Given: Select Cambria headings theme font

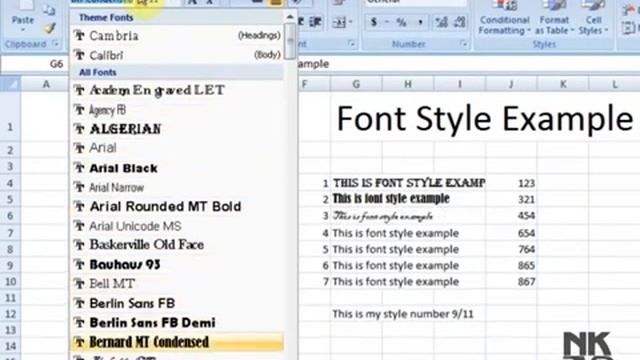Looking at the screenshot, I should [177, 36].
